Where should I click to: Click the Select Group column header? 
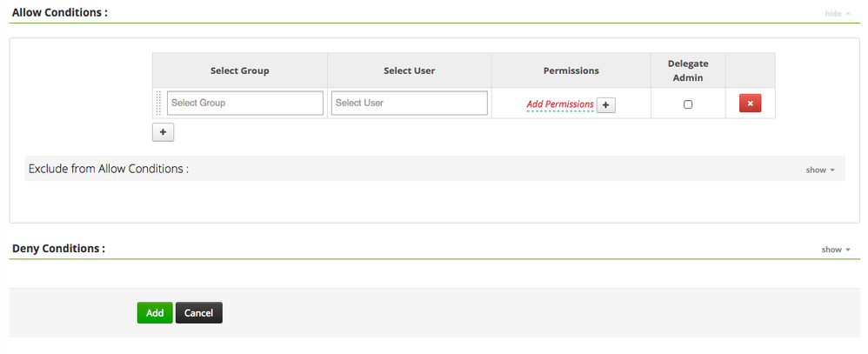pos(239,70)
